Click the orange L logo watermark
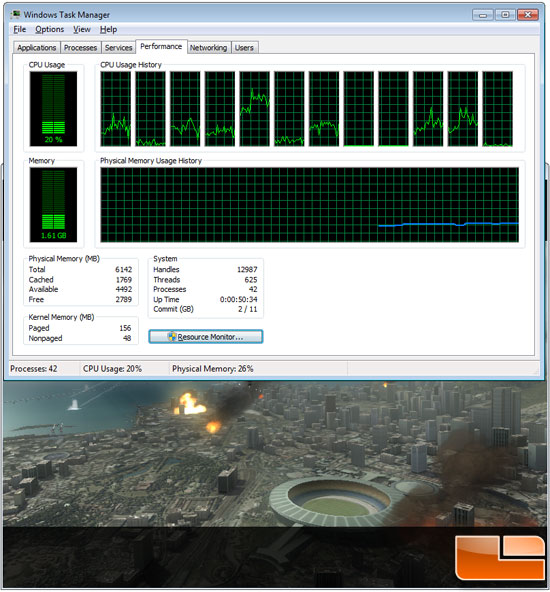Viewport: 550px width, 592px height. pos(501,557)
